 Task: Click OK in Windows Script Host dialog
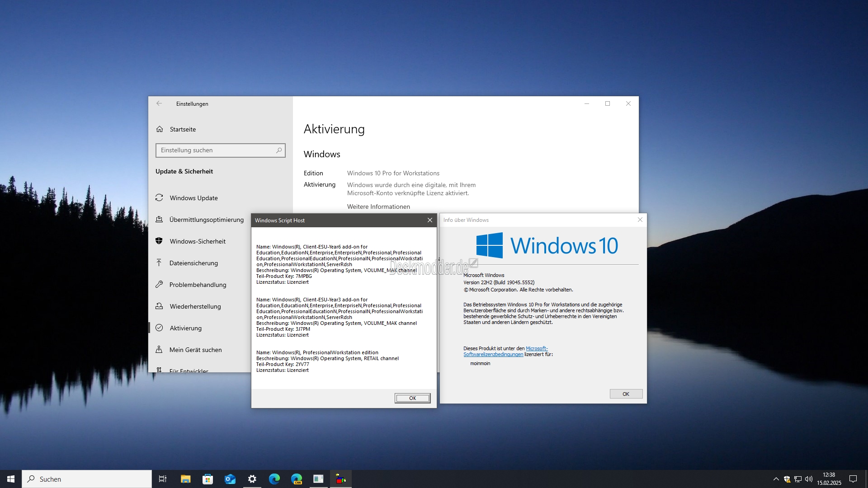coord(412,398)
